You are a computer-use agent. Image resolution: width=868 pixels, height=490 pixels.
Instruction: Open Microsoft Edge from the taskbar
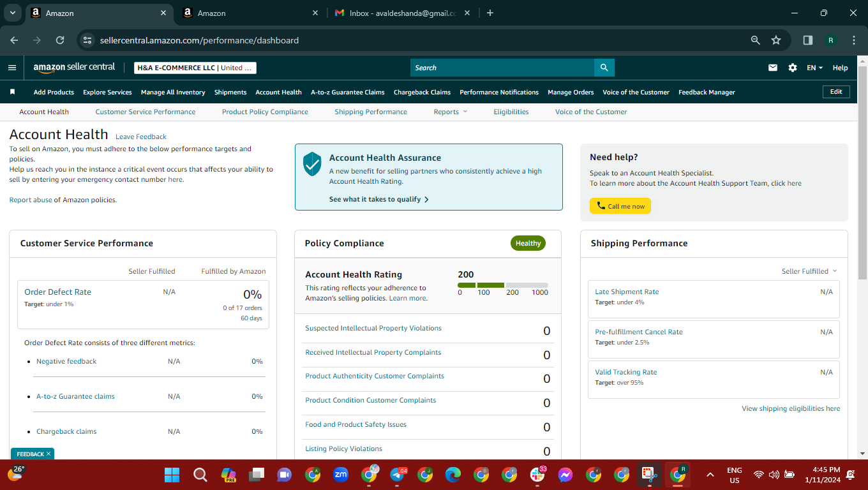coord(453,475)
